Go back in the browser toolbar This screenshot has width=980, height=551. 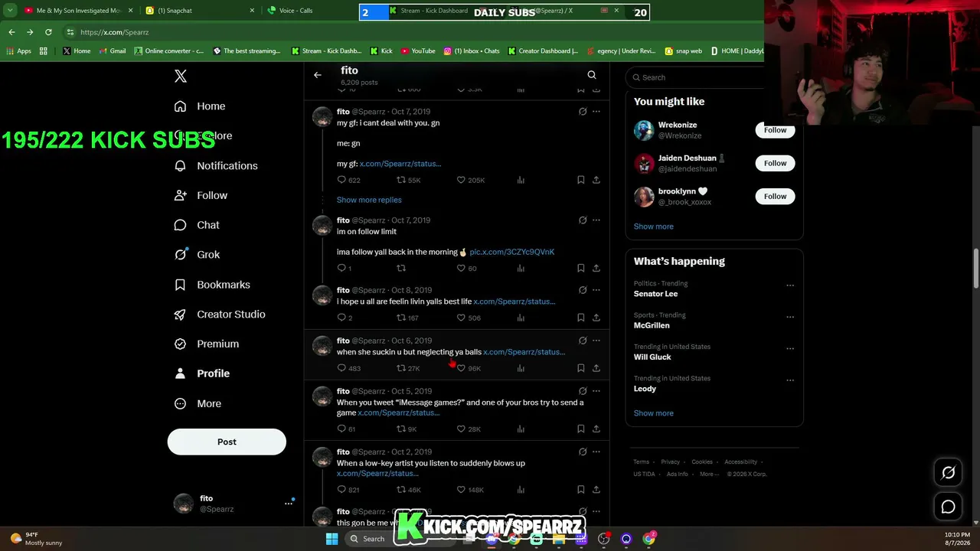11,32
